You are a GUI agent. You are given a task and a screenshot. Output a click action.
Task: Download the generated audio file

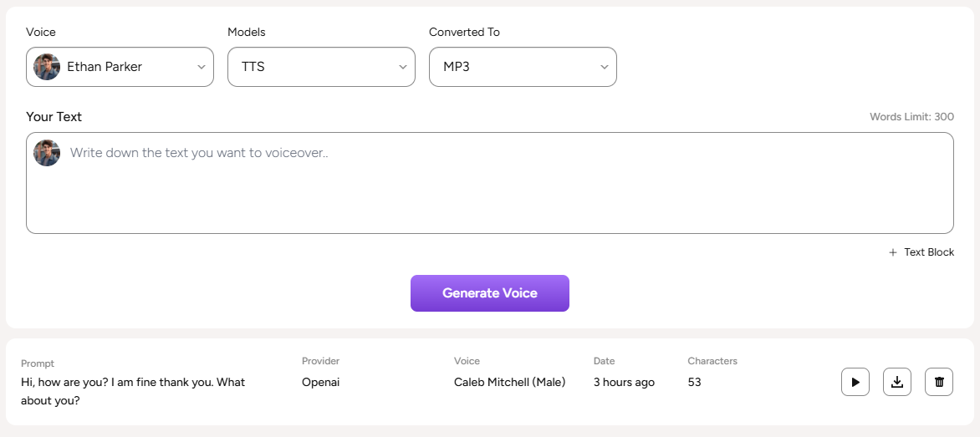click(897, 382)
